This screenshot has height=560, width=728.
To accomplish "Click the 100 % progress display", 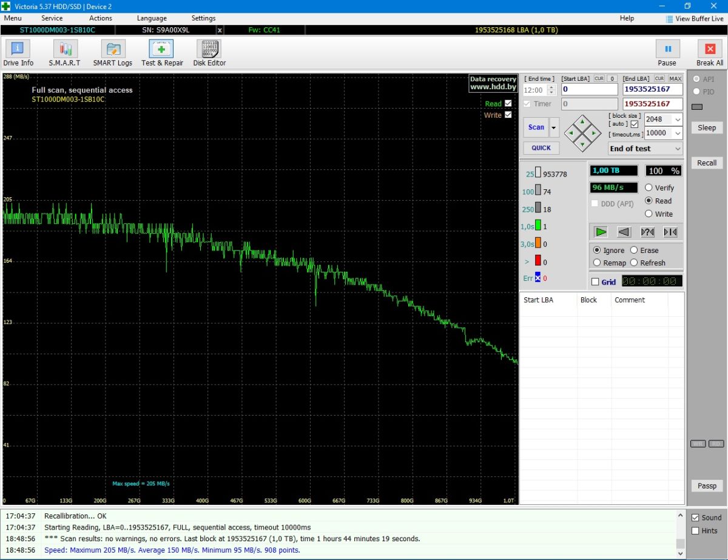I will click(664, 171).
